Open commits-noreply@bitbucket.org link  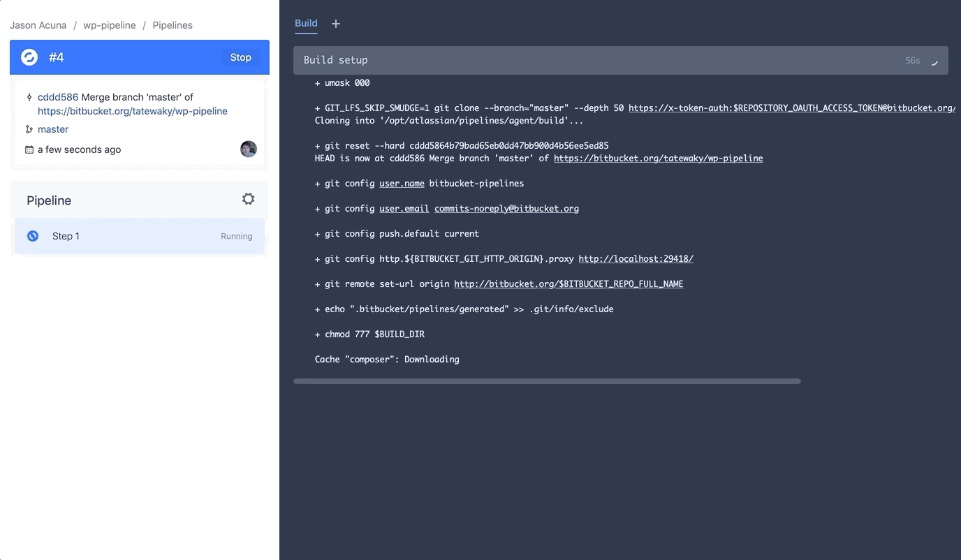[506, 209]
